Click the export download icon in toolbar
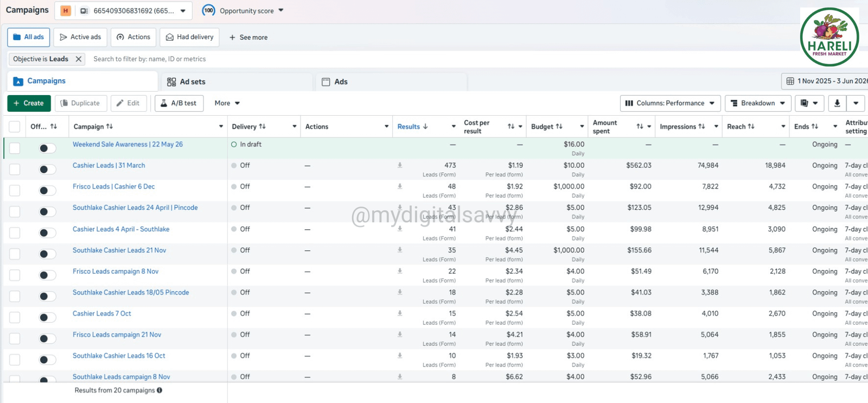This screenshot has height=403, width=868. point(837,103)
